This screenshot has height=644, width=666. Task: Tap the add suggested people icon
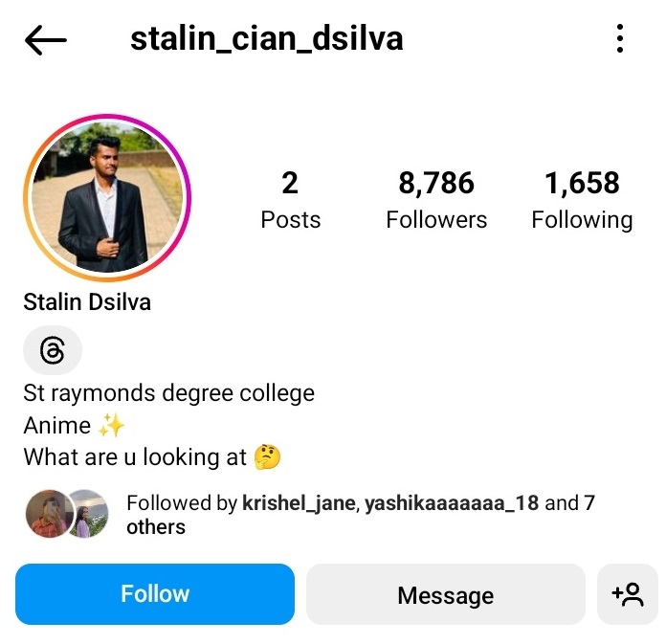click(628, 594)
